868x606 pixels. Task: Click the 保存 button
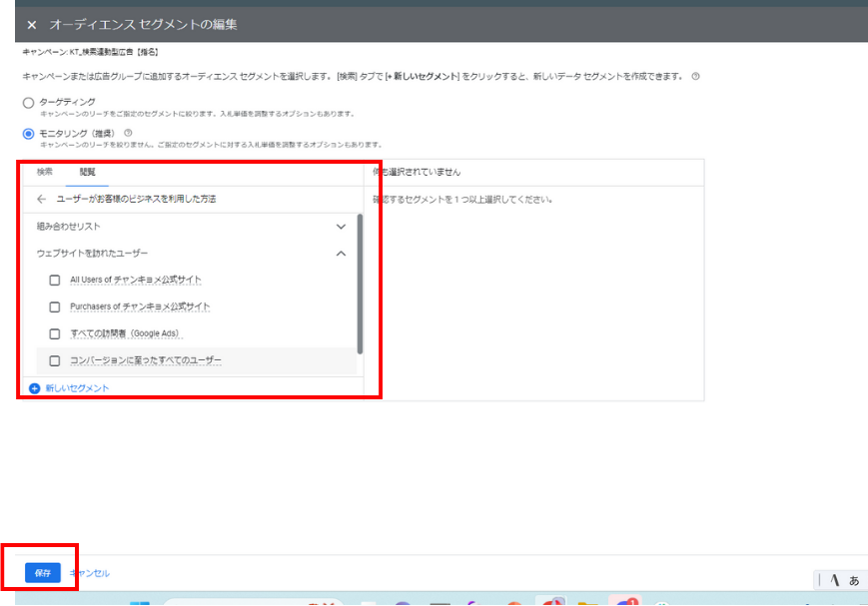43,573
